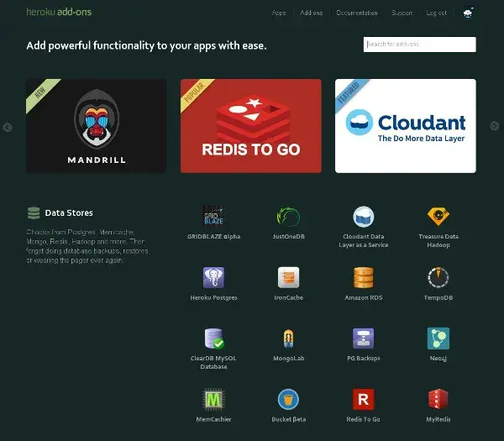Open the Support navigation item
This screenshot has height=441, width=504.
(x=402, y=13)
